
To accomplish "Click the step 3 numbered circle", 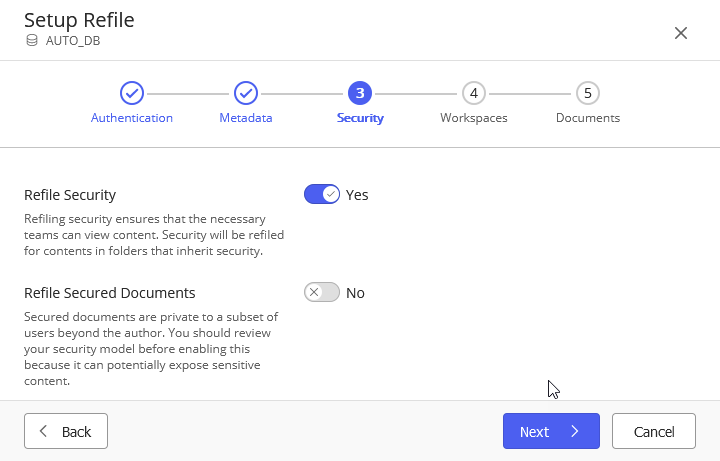I will click(360, 93).
